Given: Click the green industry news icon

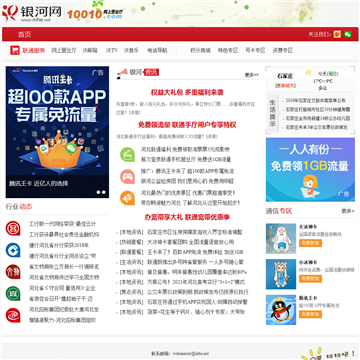Looking at the screenshot, I should pyautogui.click(x=13, y=293).
